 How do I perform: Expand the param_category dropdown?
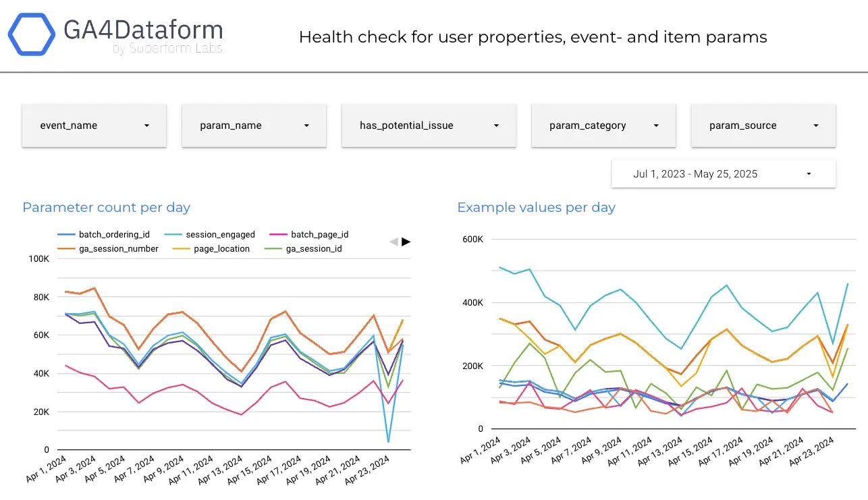pos(603,126)
